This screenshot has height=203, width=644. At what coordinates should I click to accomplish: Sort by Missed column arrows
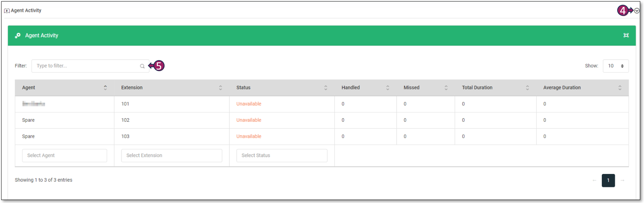[446, 88]
